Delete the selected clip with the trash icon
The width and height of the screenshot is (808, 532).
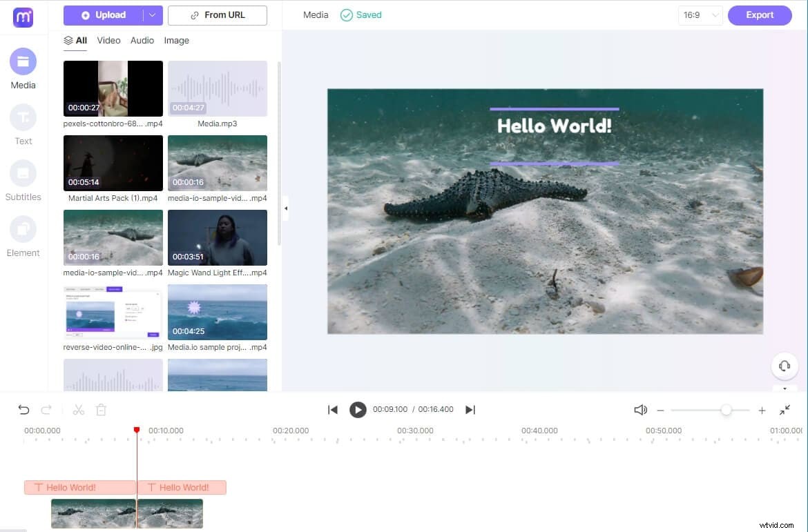(101, 409)
